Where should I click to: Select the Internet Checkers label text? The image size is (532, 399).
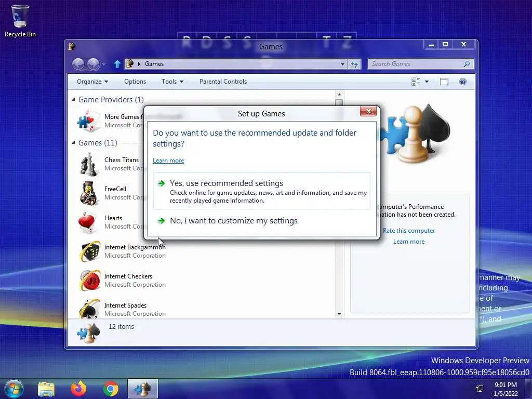[128, 276]
